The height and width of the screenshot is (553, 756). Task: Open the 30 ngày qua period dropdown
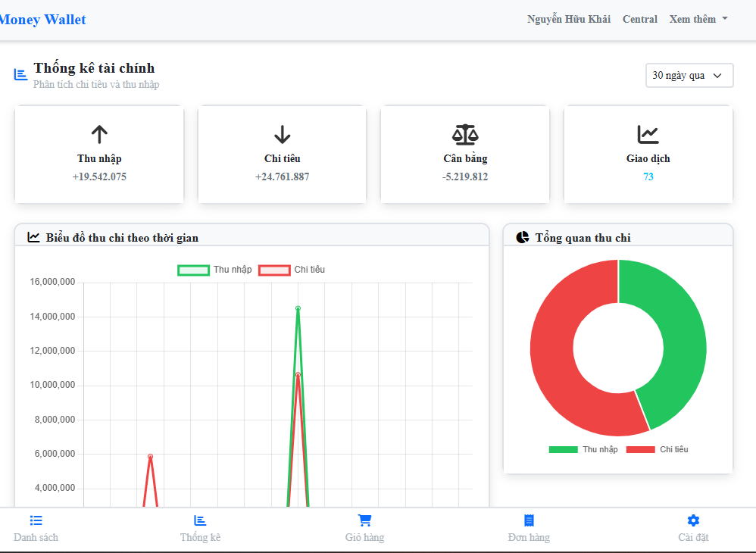pyautogui.click(x=689, y=75)
